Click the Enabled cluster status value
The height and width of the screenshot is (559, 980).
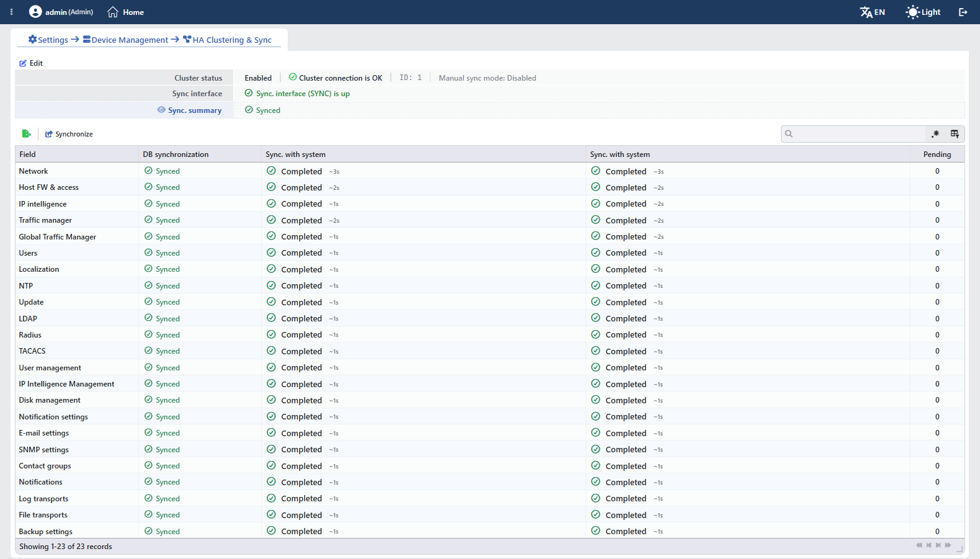pyautogui.click(x=258, y=78)
